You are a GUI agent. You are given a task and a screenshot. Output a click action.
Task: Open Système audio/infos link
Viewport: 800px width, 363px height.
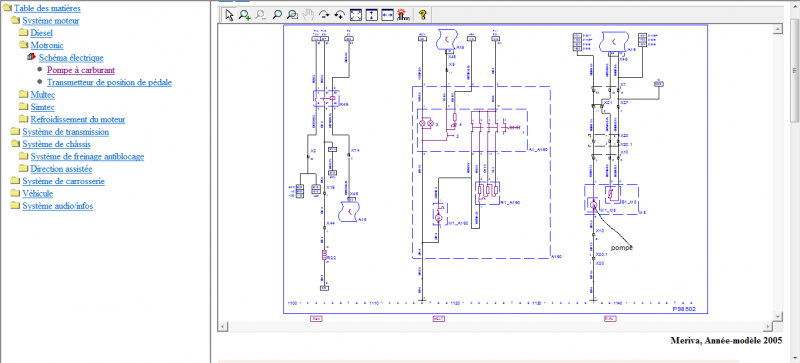click(x=57, y=206)
